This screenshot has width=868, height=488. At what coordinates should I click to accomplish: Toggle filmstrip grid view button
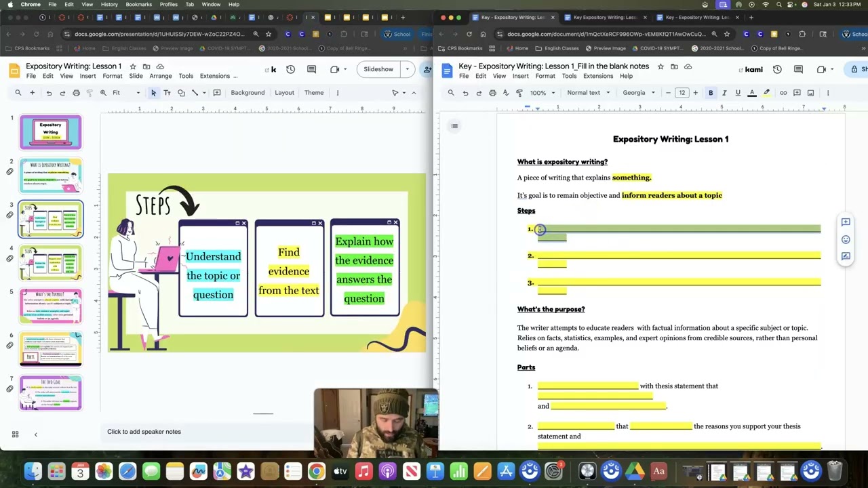(x=15, y=434)
